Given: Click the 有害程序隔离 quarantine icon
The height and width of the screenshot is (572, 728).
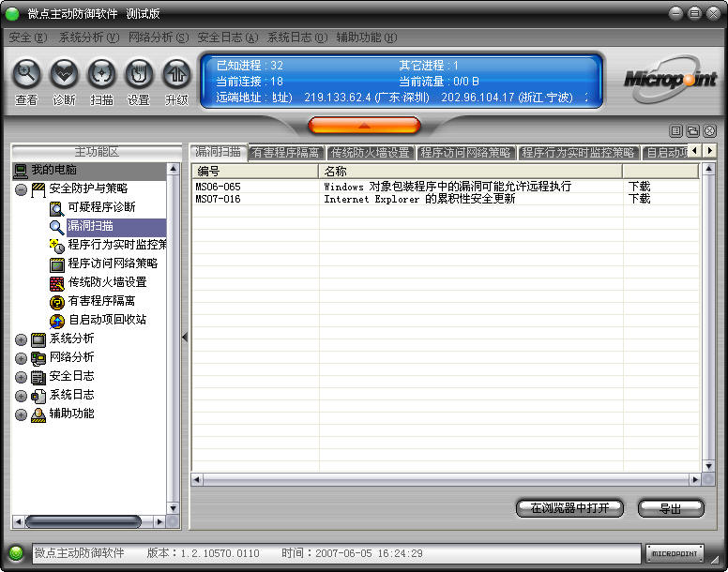Looking at the screenshot, I should tap(56, 303).
